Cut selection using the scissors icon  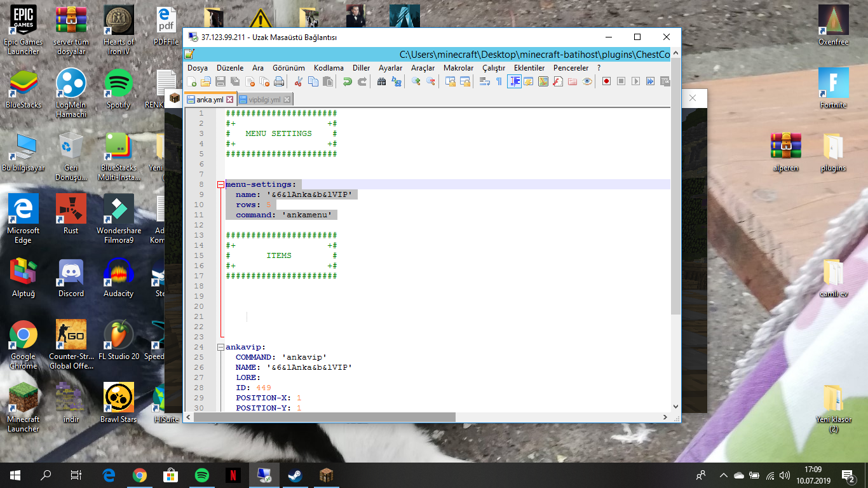[298, 81]
